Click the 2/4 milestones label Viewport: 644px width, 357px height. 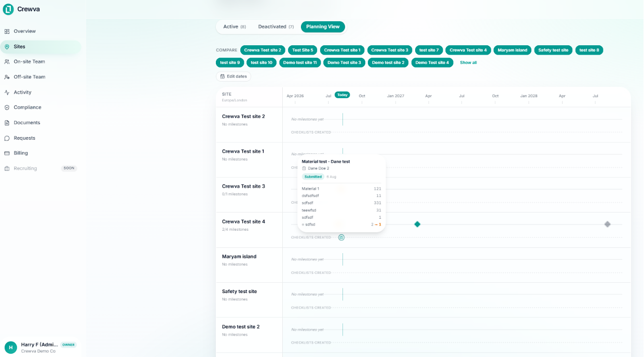pyautogui.click(x=235, y=229)
